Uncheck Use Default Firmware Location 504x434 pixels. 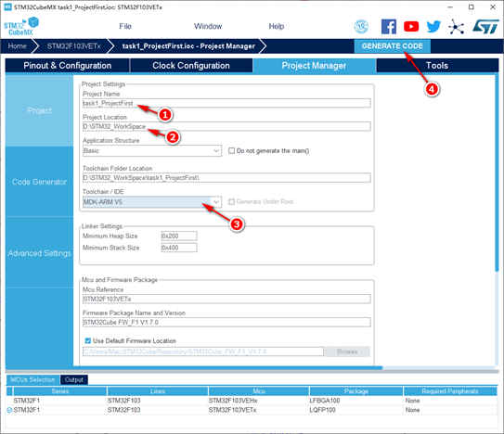point(88,341)
